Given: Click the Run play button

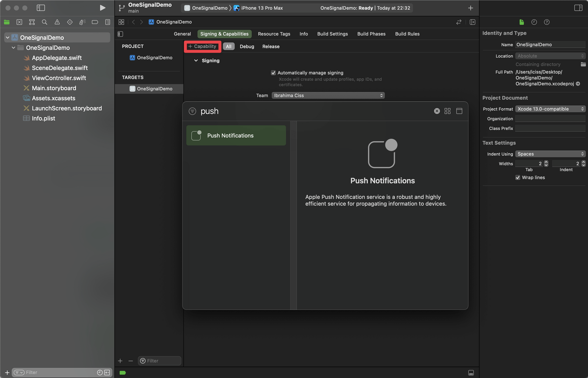Looking at the screenshot, I should 102,8.
